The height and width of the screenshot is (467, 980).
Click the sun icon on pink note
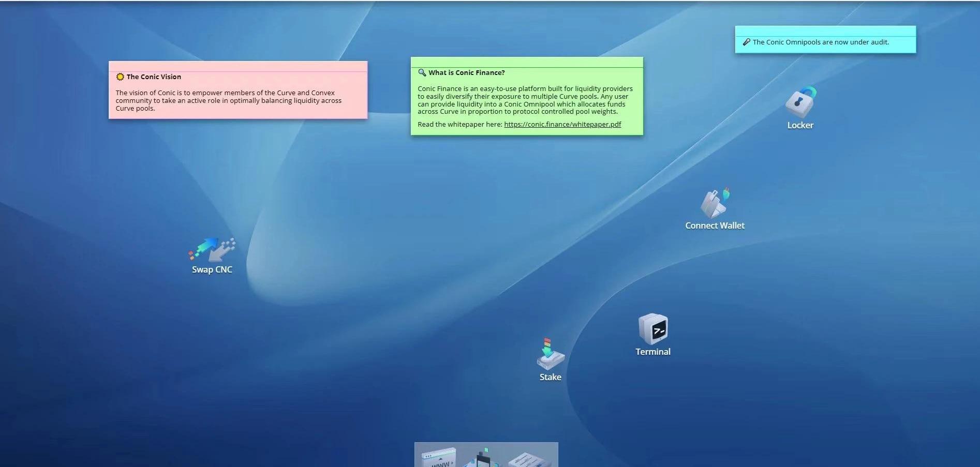pos(120,77)
